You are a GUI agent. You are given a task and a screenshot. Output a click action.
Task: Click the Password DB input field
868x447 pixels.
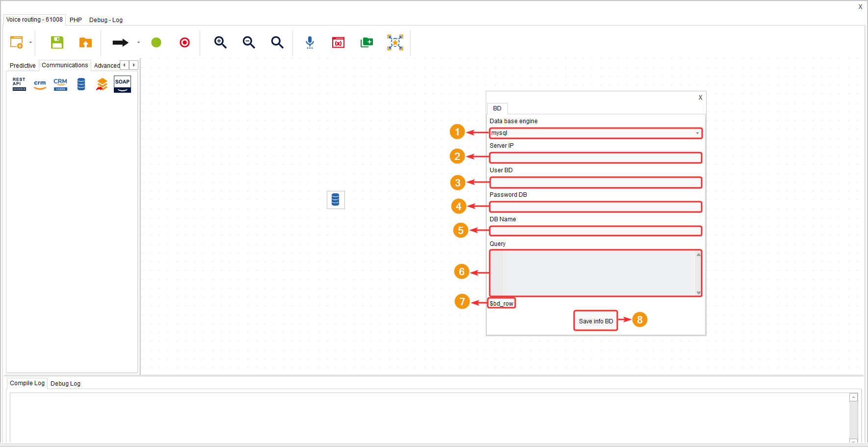click(596, 207)
